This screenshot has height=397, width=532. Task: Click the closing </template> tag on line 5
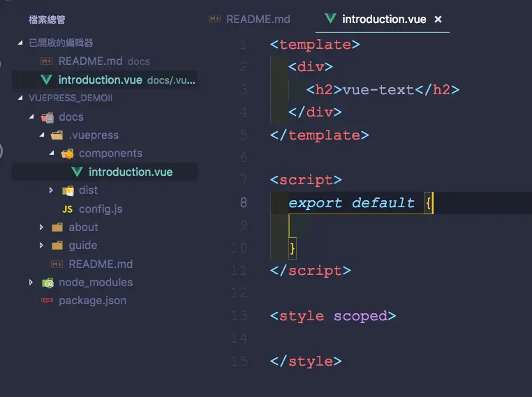(x=319, y=135)
